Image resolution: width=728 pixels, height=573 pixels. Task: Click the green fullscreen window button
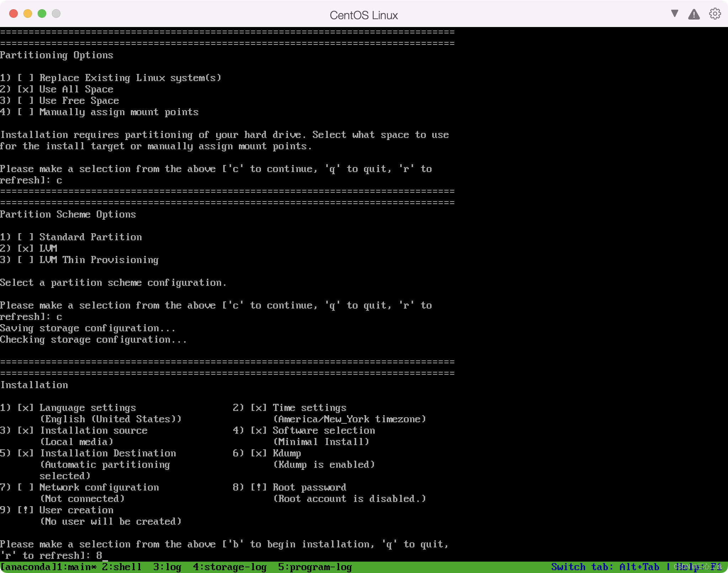[x=42, y=14]
